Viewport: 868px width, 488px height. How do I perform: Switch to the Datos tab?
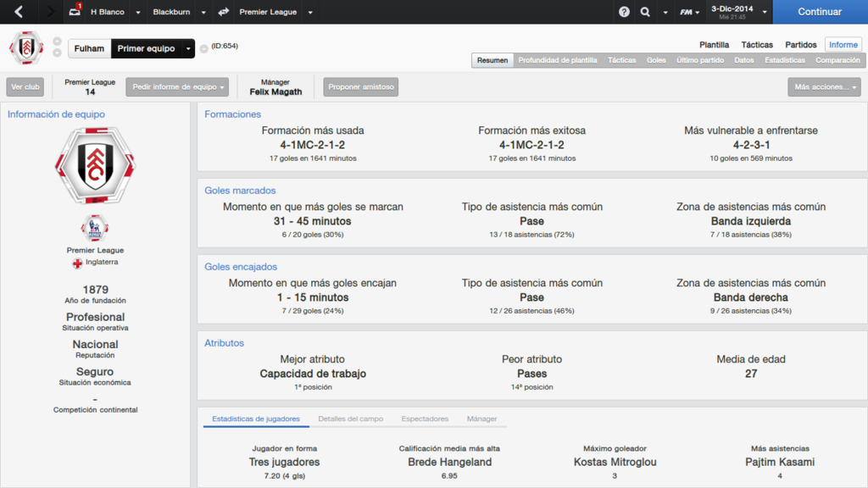pos(744,60)
